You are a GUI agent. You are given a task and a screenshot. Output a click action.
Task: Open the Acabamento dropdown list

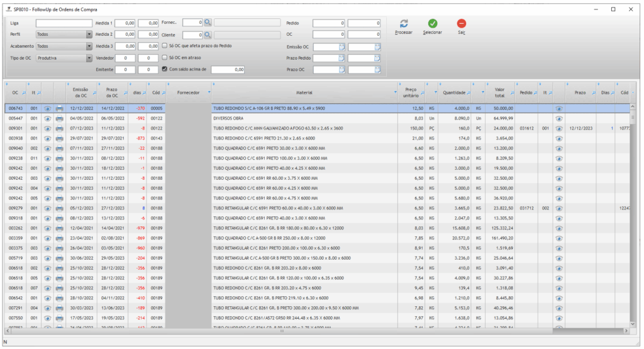click(x=89, y=47)
